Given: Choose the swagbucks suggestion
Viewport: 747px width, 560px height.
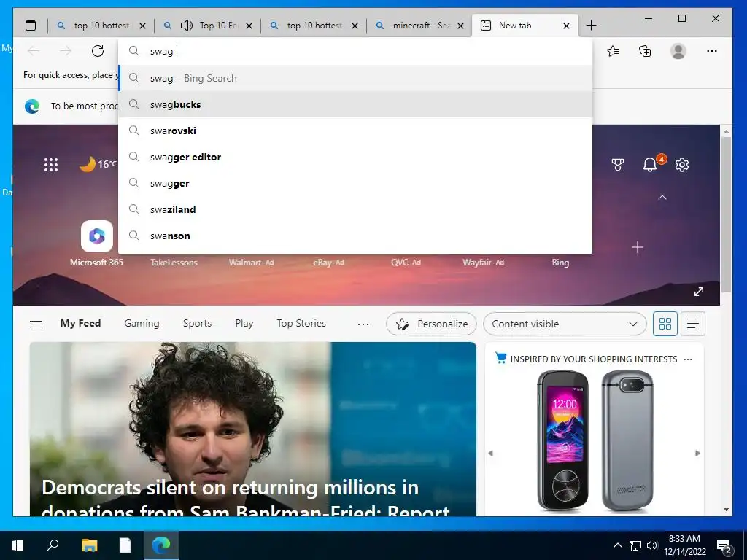Looking at the screenshot, I should pyautogui.click(x=355, y=104).
